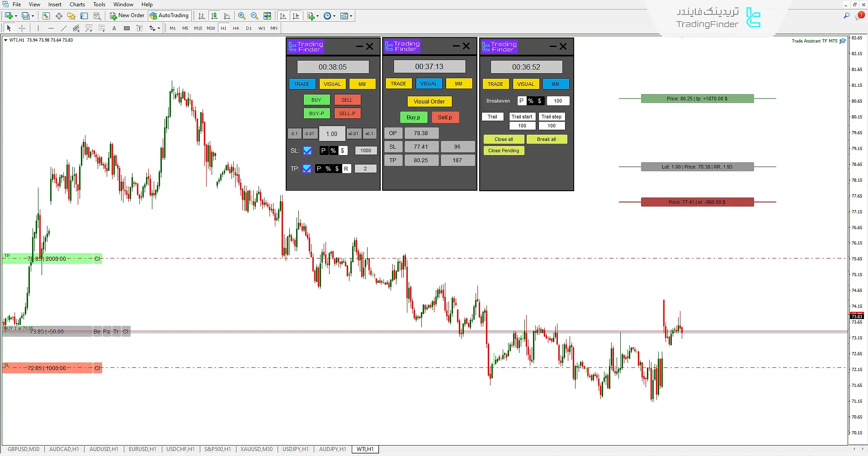Zoom in on the chart

[x=242, y=16]
